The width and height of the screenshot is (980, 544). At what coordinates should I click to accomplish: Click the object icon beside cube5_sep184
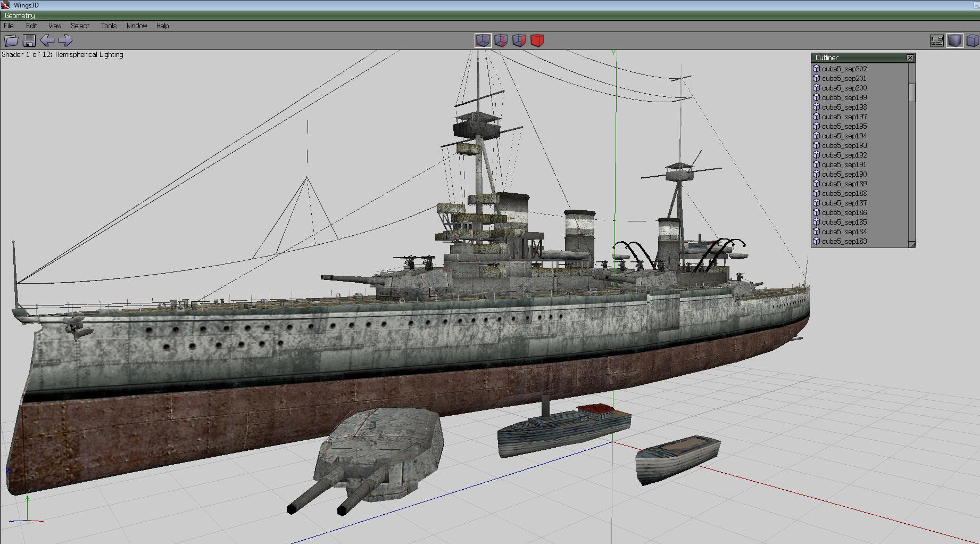pos(816,232)
